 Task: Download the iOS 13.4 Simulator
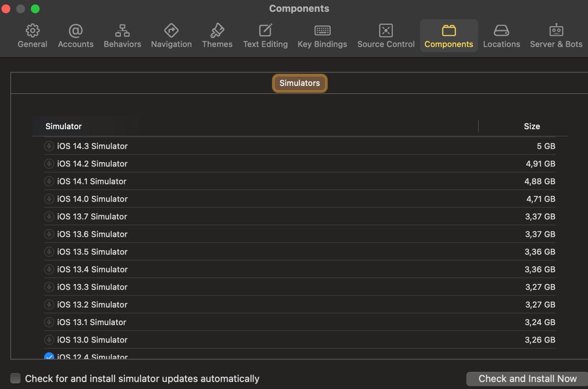[x=49, y=269]
